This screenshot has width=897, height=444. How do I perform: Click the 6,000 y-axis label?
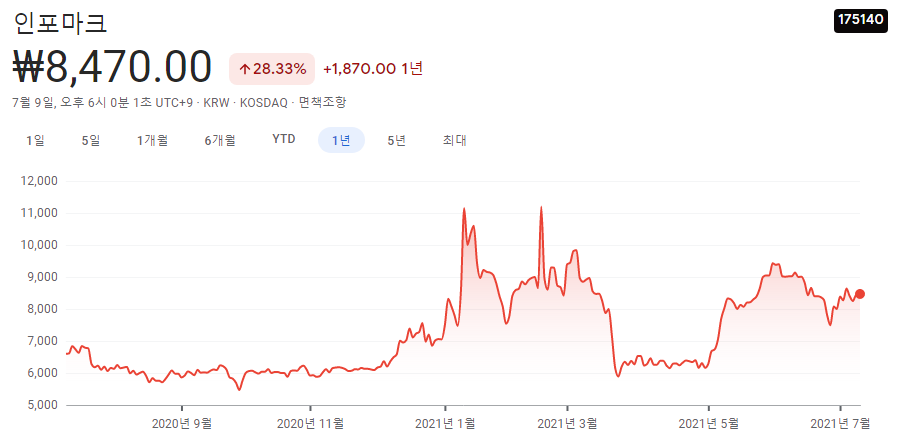click(x=42, y=374)
